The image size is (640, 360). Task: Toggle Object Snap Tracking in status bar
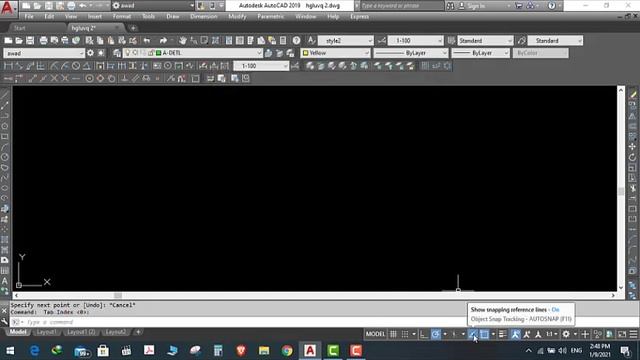(473, 334)
